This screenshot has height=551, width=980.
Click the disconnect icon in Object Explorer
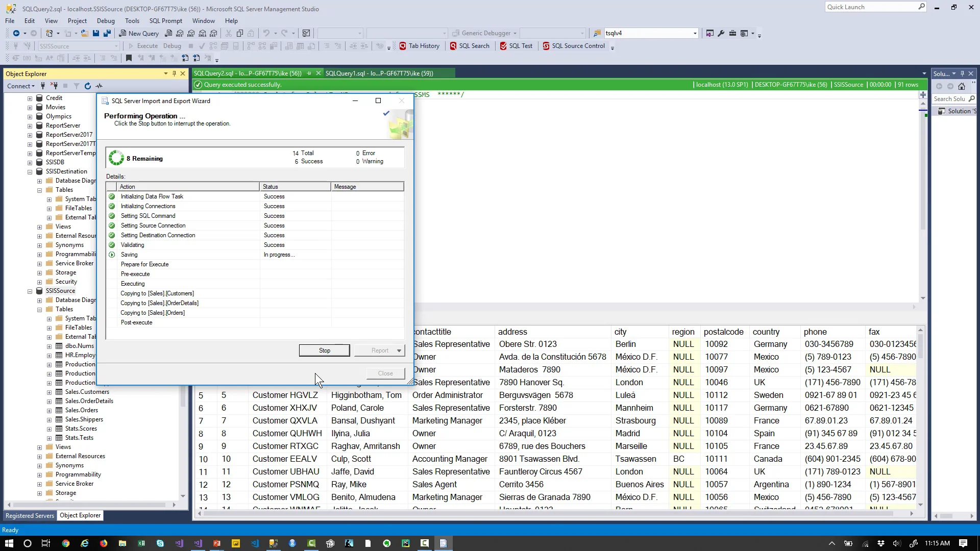55,86
